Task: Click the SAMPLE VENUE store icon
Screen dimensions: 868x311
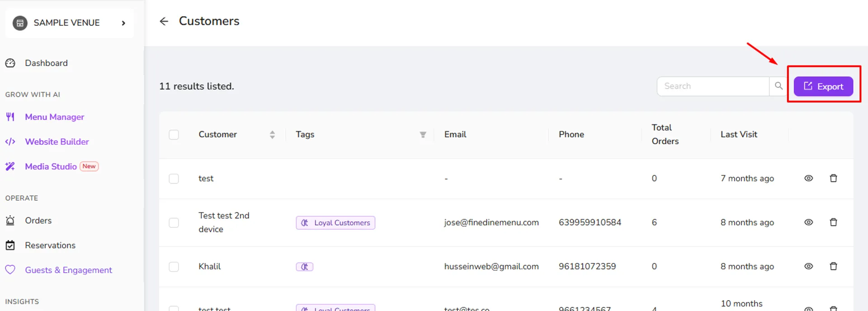Action: 20,23
